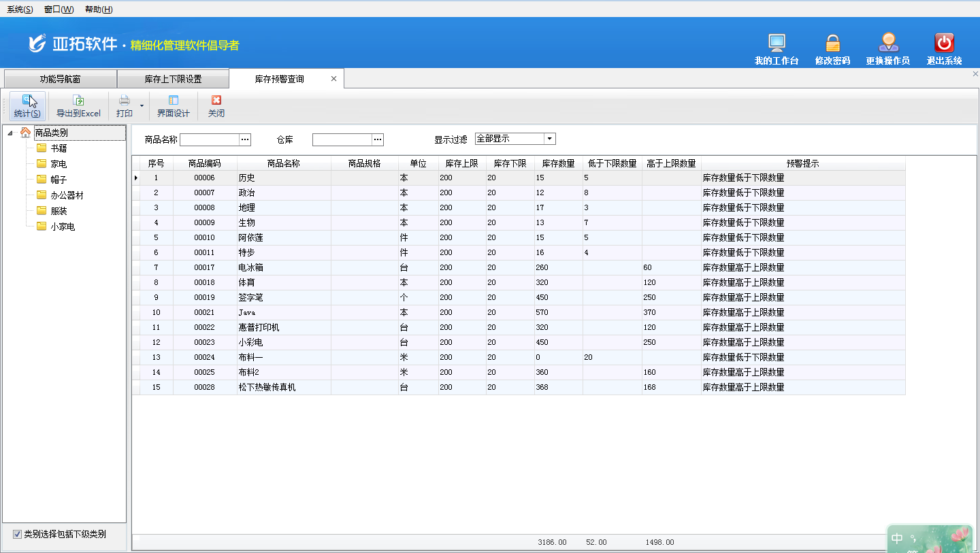This screenshot has width=980, height=553.
Task: Click the 修改密码 lock icon
Action: coord(832,44)
